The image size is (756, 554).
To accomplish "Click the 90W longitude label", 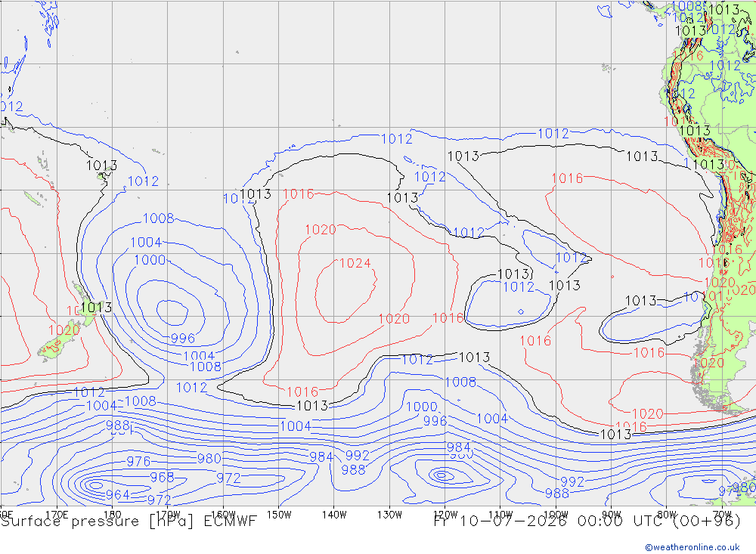I will 612,515.
